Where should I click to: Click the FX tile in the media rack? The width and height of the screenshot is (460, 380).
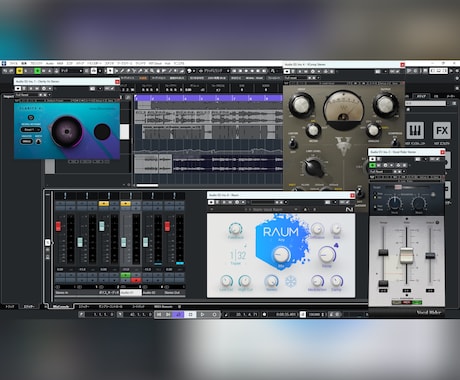click(x=442, y=130)
